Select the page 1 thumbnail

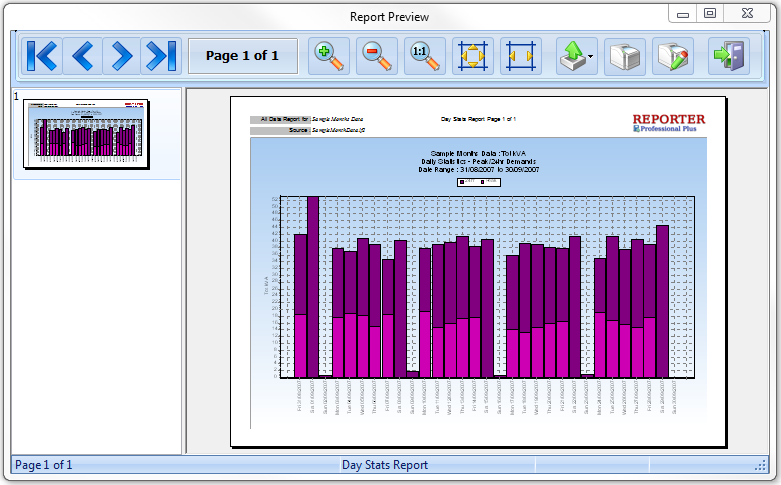86,133
